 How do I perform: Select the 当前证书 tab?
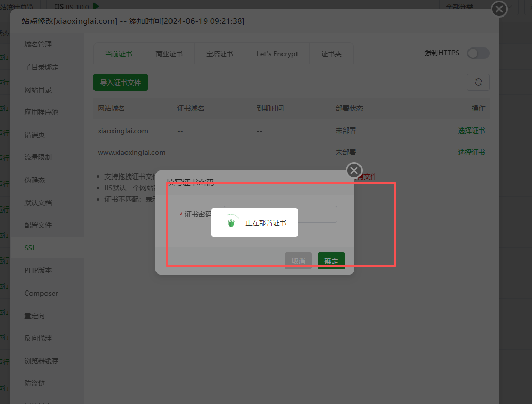118,54
